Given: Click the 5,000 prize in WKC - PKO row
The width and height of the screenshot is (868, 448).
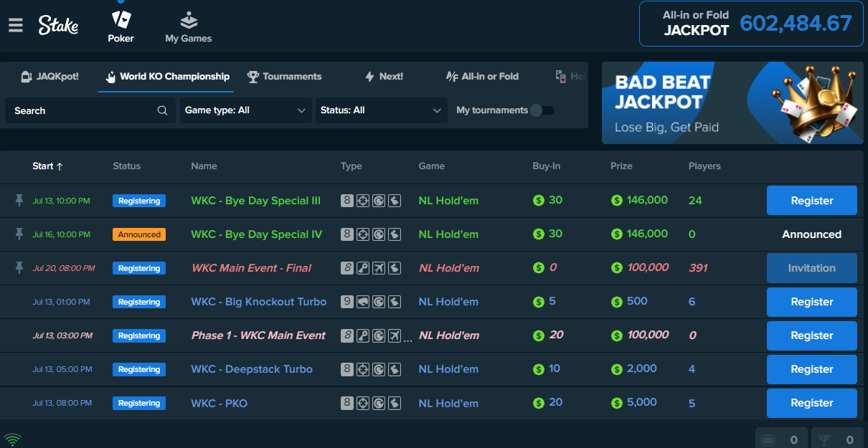Looking at the screenshot, I should (x=633, y=403).
